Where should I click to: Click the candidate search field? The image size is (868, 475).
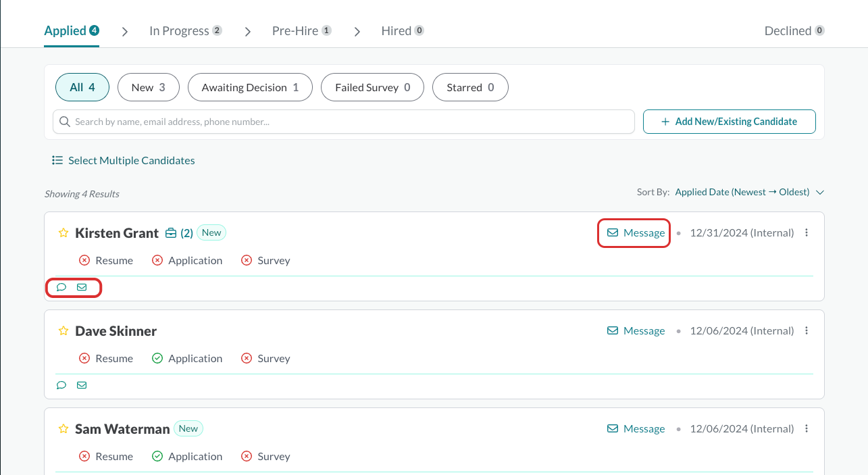[344, 122]
